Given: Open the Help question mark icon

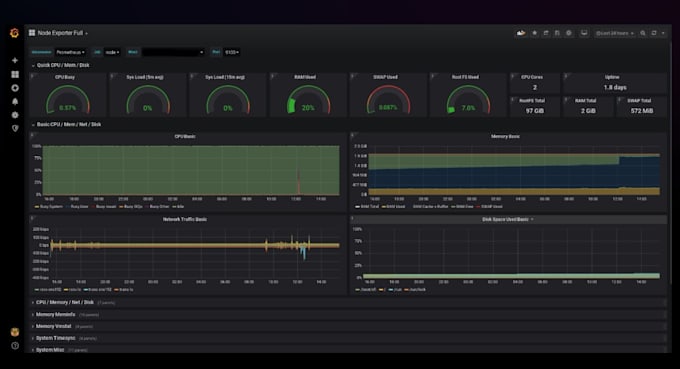Looking at the screenshot, I should pyautogui.click(x=15, y=346).
